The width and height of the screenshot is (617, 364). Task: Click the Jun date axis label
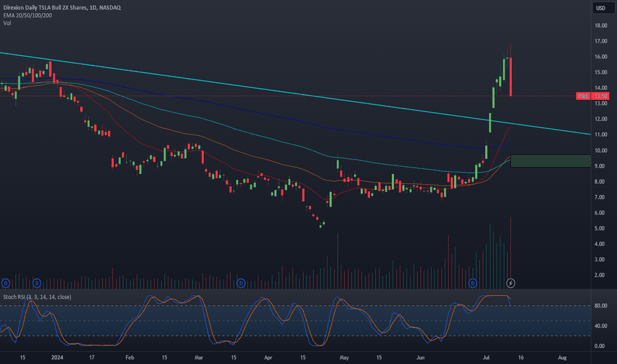pos(420,357)
